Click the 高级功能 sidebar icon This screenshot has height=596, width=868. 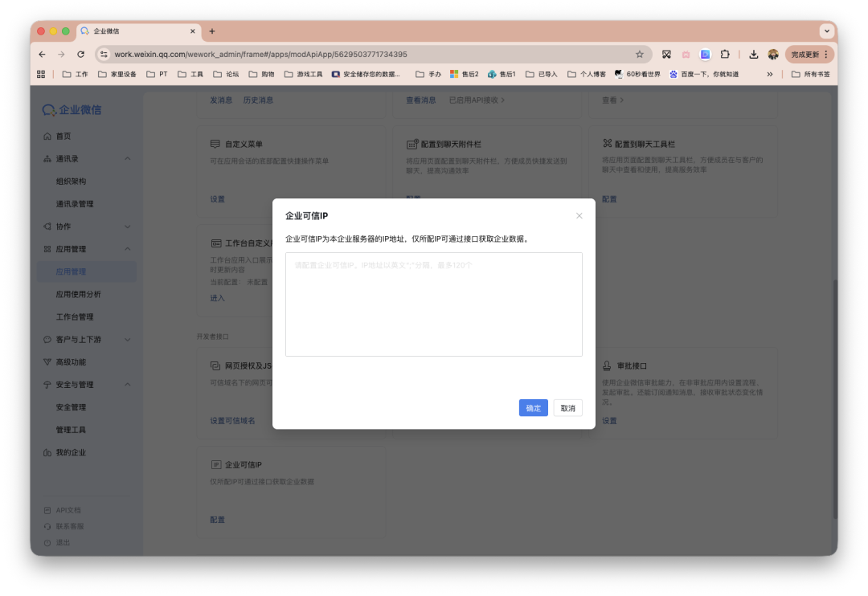tap(47, 361)
